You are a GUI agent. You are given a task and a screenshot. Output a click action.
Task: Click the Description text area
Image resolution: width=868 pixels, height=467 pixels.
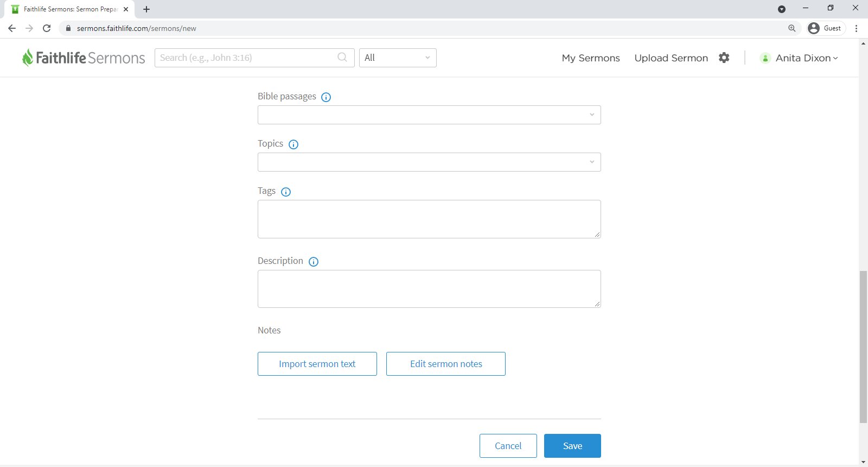click(429, 289)
